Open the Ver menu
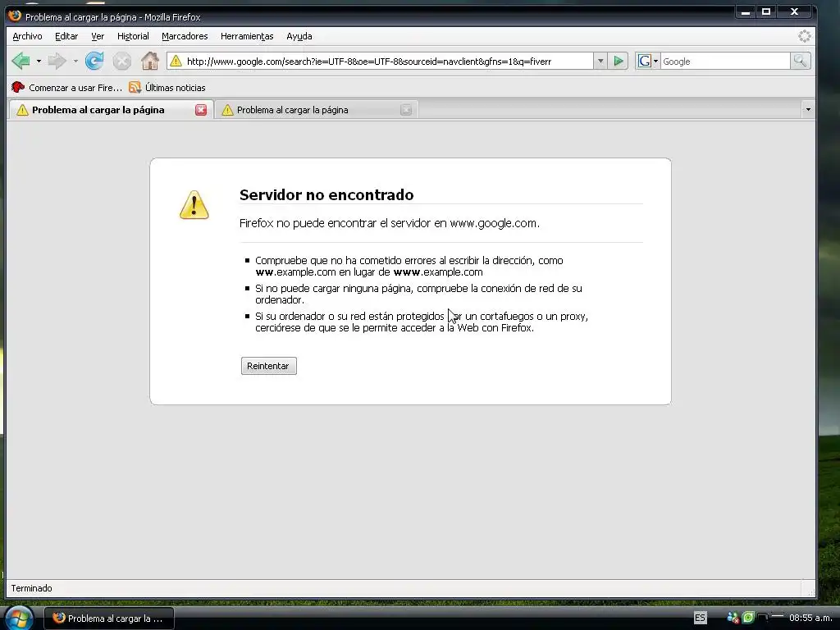This screenshot has width=840, height=630. (x=98, y=36)
